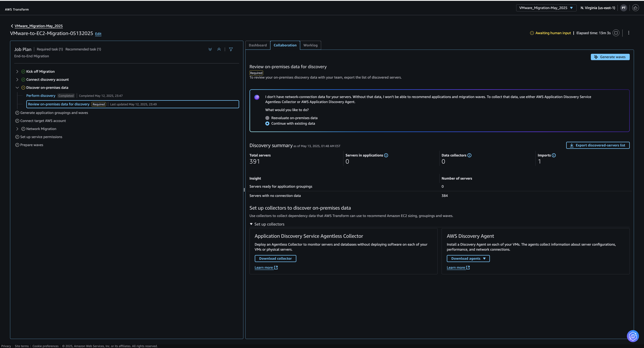644x348 pixels.
Task: Collapse the Discover on-premises data step
Action: coord(17,88)
